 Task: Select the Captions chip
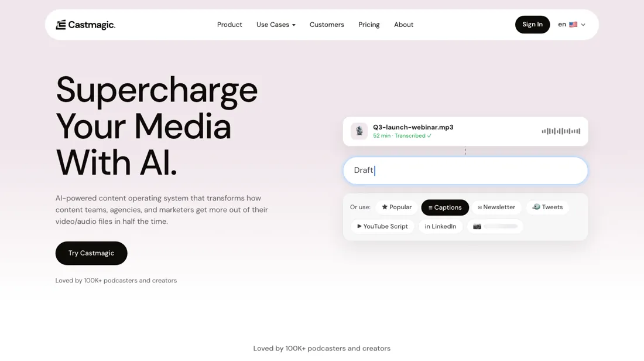pyautogui.click(x=445, y=207)
